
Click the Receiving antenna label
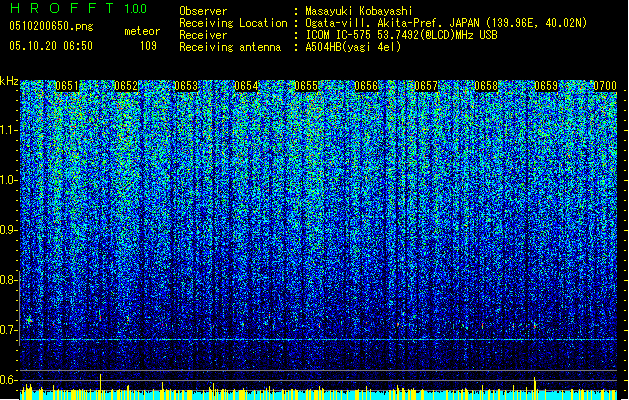click(x=230, y=47)
